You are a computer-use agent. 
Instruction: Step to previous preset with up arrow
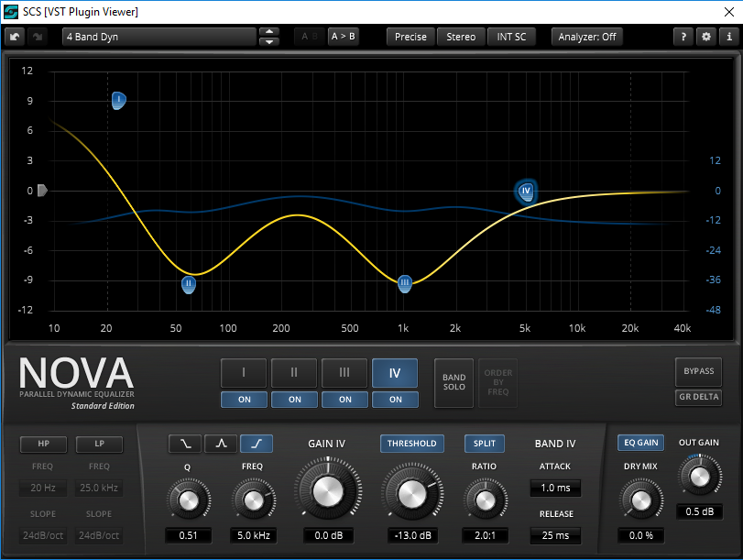[269, 32]
